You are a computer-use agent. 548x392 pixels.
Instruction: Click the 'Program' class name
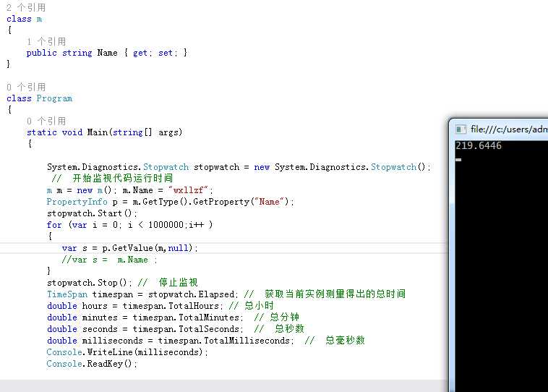point(54,98)
